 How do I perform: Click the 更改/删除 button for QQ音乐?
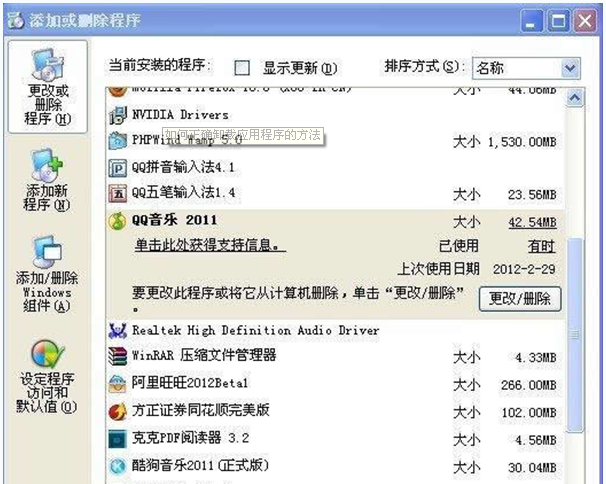[520, 299]
